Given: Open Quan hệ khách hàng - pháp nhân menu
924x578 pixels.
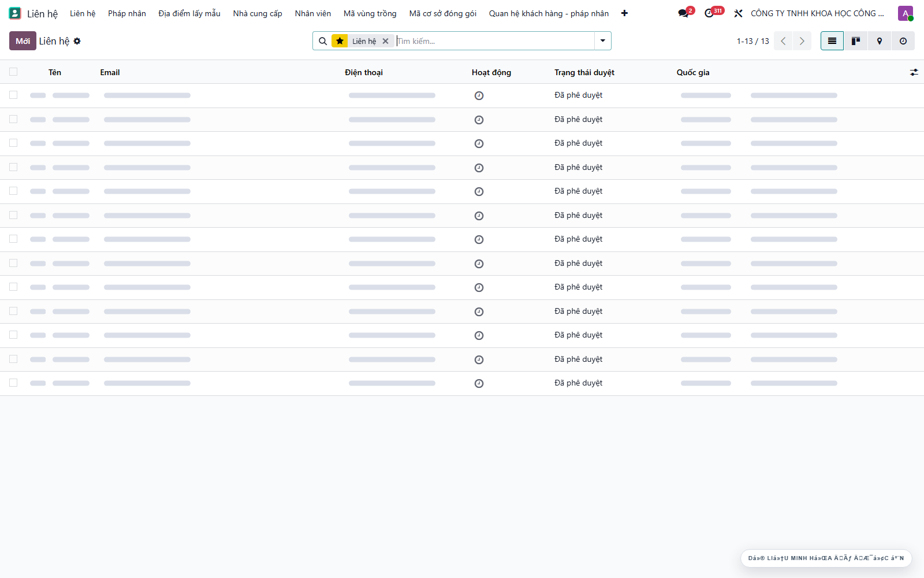Looking at the screenshot, I should (549, 13).
